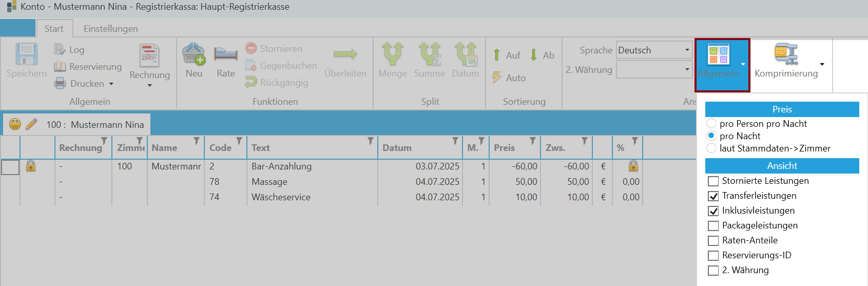Click the Split Datum icon
Image resolution: width=868 pixels, height=286 pixels.
[x=466, y=54]
